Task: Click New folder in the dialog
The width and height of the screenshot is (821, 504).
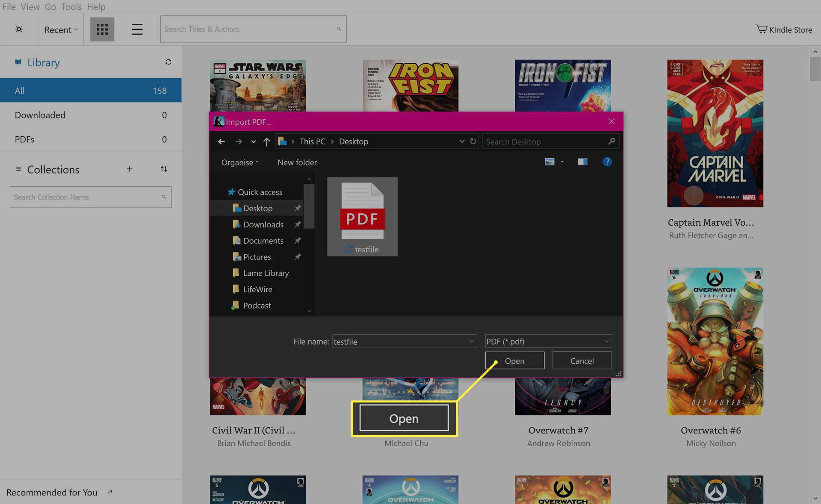Action: click(x=297, y=162)
